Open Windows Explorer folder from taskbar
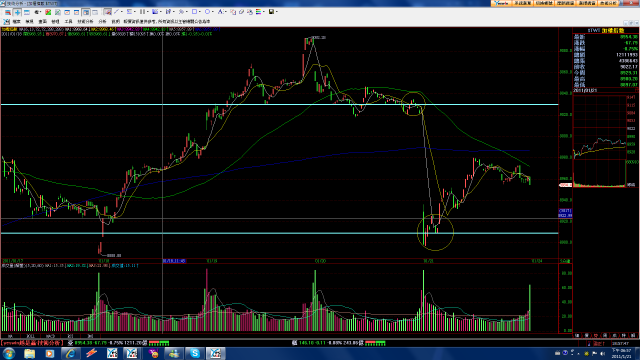 tap(29, 353)
